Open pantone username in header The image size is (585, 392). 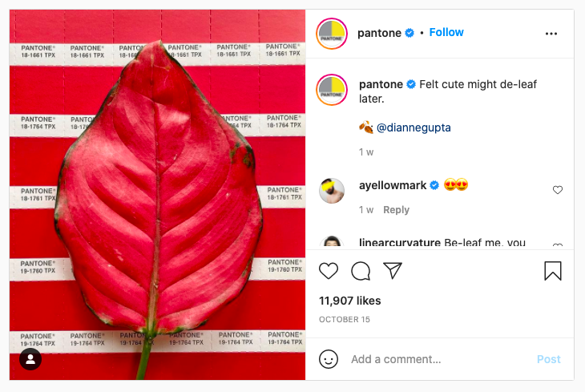click(379, 32)
